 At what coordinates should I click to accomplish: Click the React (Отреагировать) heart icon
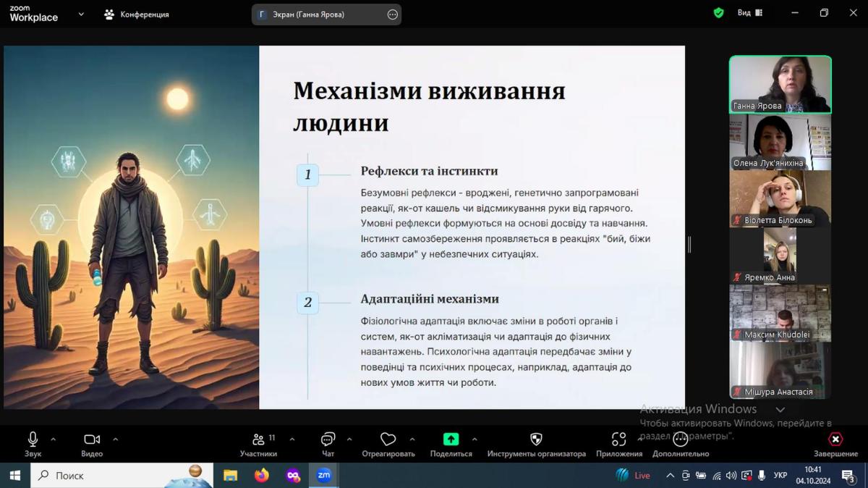coord(388,439)
